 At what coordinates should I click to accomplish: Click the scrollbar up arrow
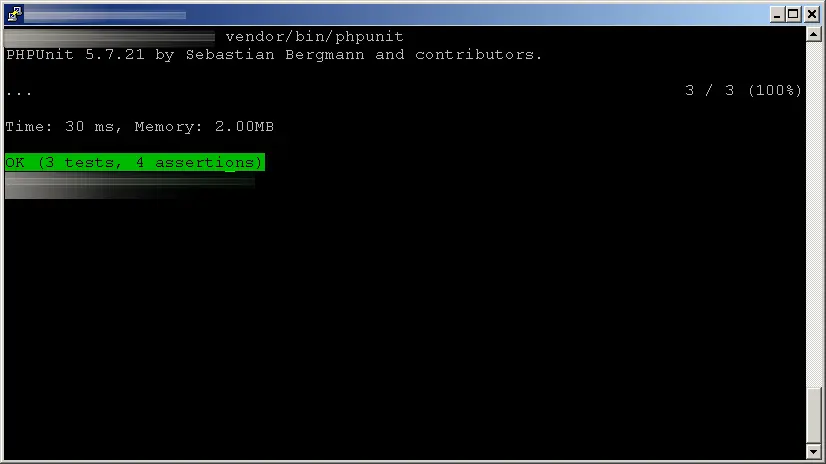pyautogui.click(x=813, y=34)
